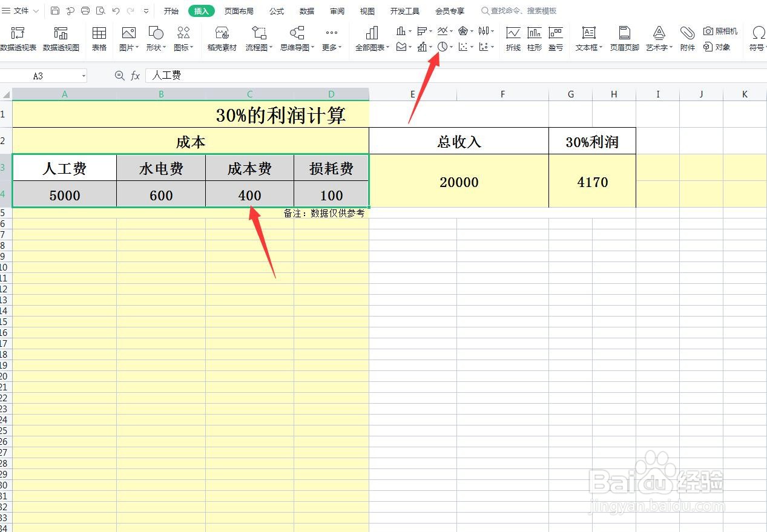Switch to the 公式 ribbon tab

pyautogui.click(x=276, y=10)
